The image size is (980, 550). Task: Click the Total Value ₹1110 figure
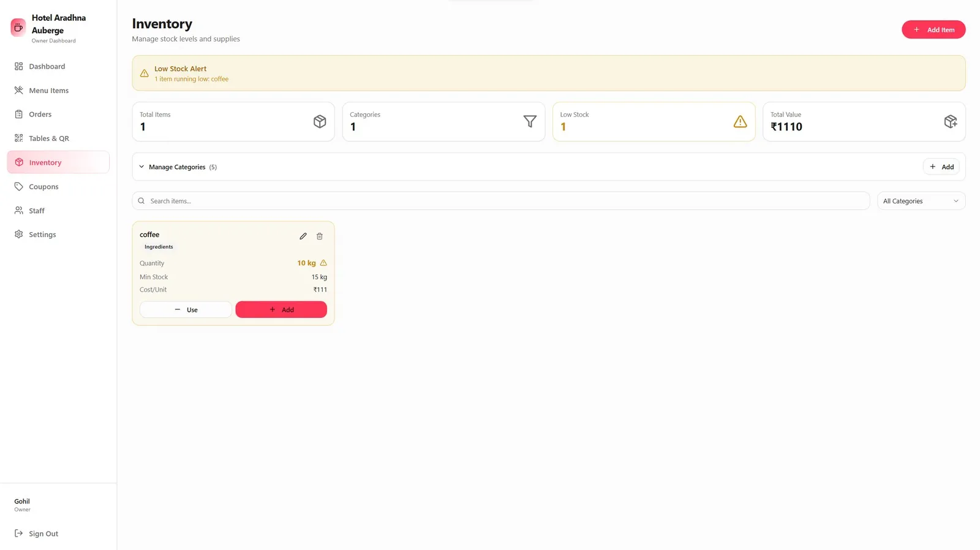click(x=786, y=127)
